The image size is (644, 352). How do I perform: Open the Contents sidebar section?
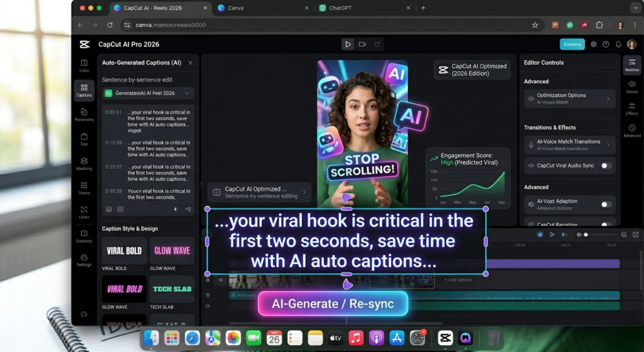84,236
